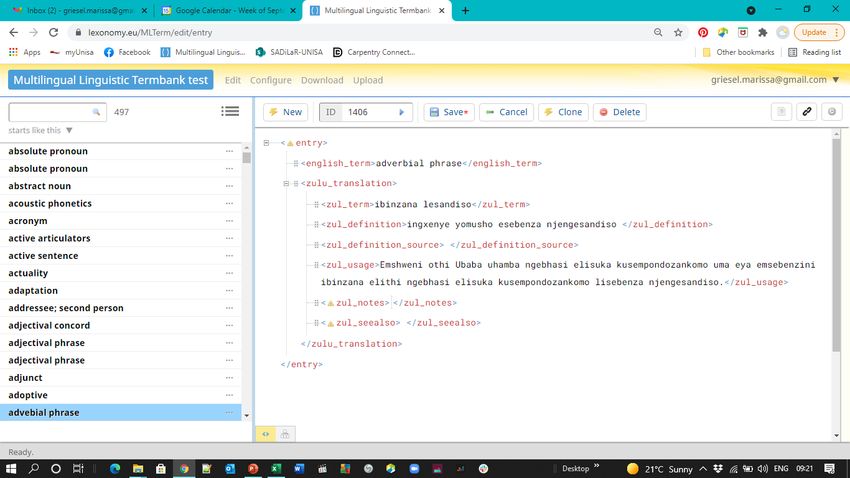
Task: Switch to XML source view icon
Action: [x=266, y=434]
